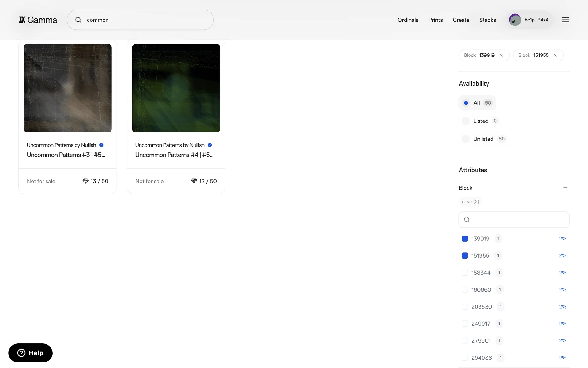The height and width of the screenshot is (368, 588).
Task: Check the 158344 block checkbox
Action: [465, 273]
